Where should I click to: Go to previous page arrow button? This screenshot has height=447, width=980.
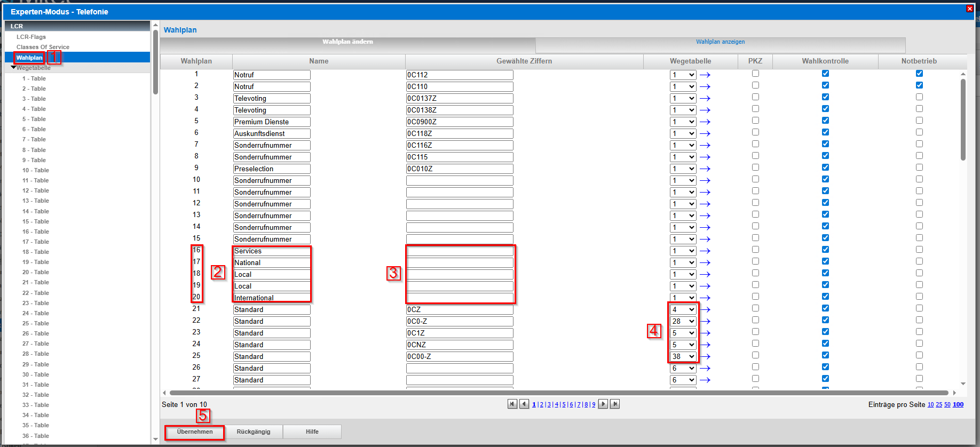(524, 404)
